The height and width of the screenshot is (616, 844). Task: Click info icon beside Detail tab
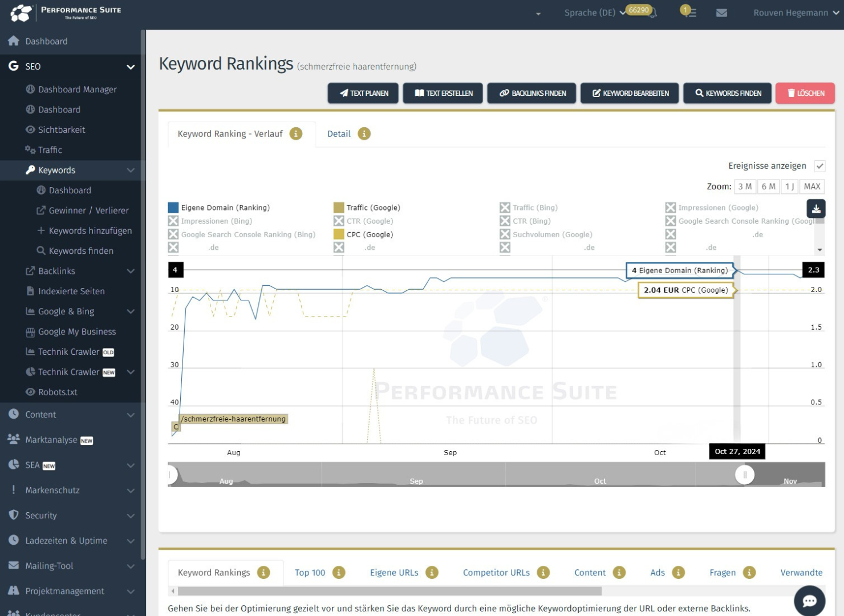click(x=364, y=133)
